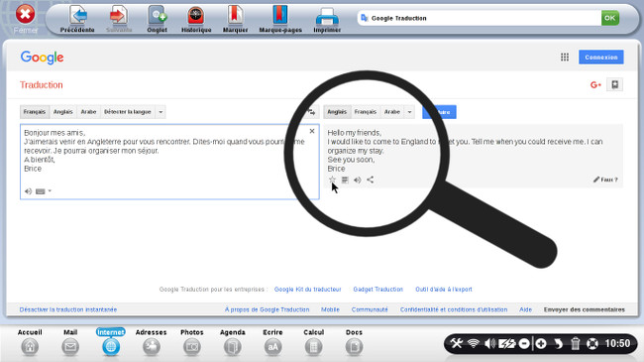Click the Fermer close icon

pos(25,15)
